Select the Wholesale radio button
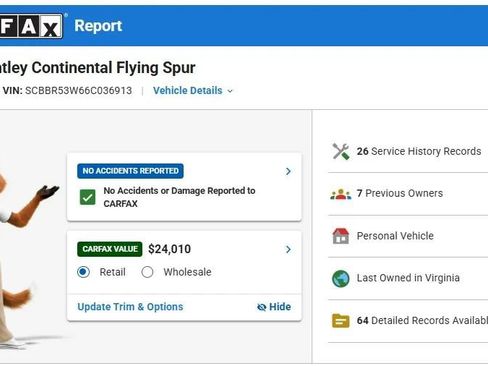Image resolution: width=488 pixels, height=366 pixels. coord(147,272)
